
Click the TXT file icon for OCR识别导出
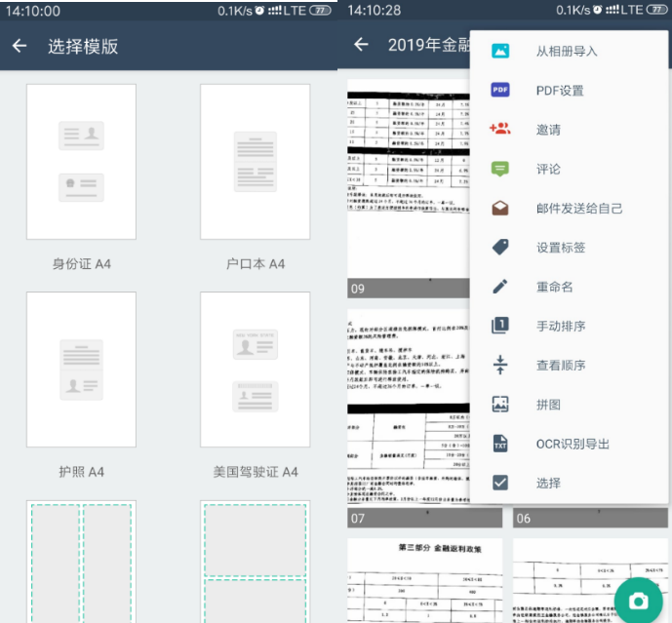(500, 444)
